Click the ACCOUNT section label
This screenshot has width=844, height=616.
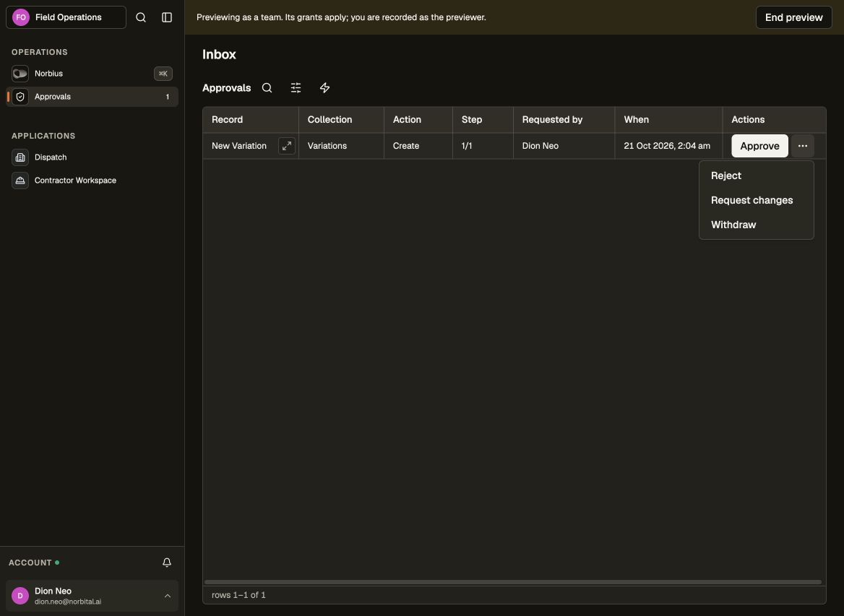pos(30,563)
